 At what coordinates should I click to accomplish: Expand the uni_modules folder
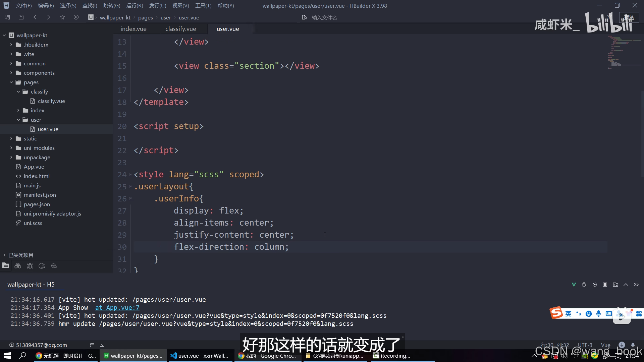click(11, 148)
